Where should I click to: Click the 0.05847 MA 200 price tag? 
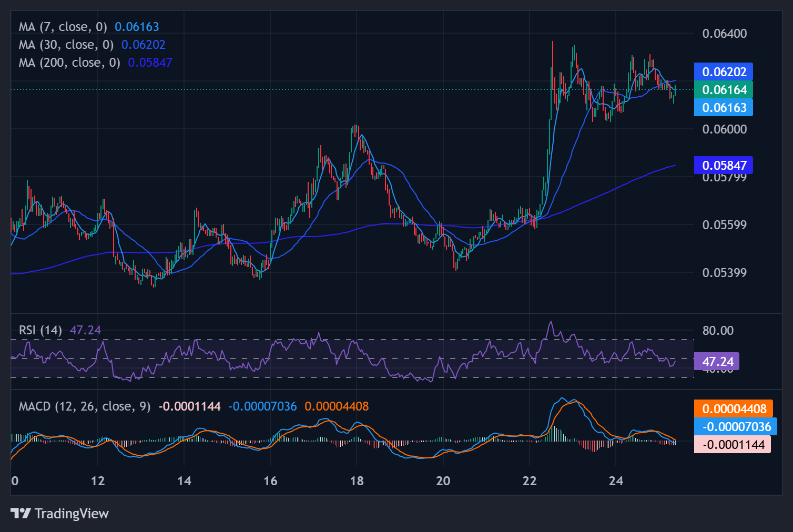pos(724,166)
